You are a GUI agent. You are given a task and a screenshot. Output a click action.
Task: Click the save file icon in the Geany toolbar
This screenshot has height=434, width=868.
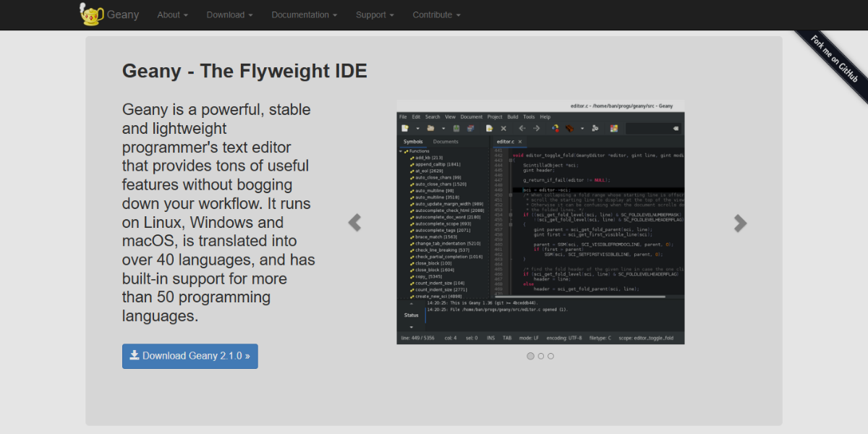[x=456, y=128]
